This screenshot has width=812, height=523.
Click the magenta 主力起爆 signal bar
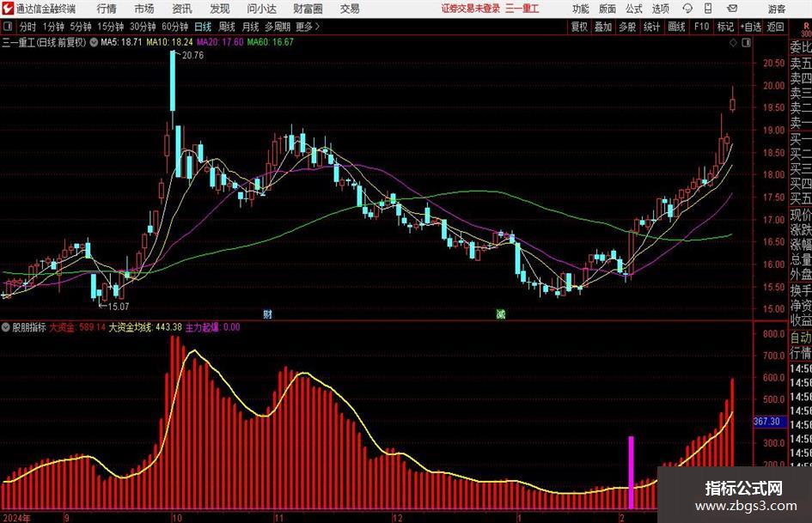[x=631, y=472]
